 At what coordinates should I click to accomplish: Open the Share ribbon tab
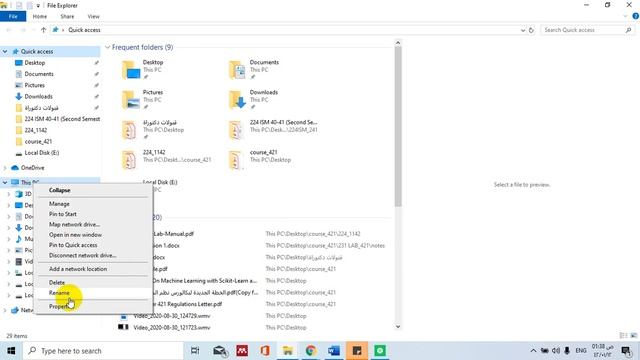click(x=67, y=16)
